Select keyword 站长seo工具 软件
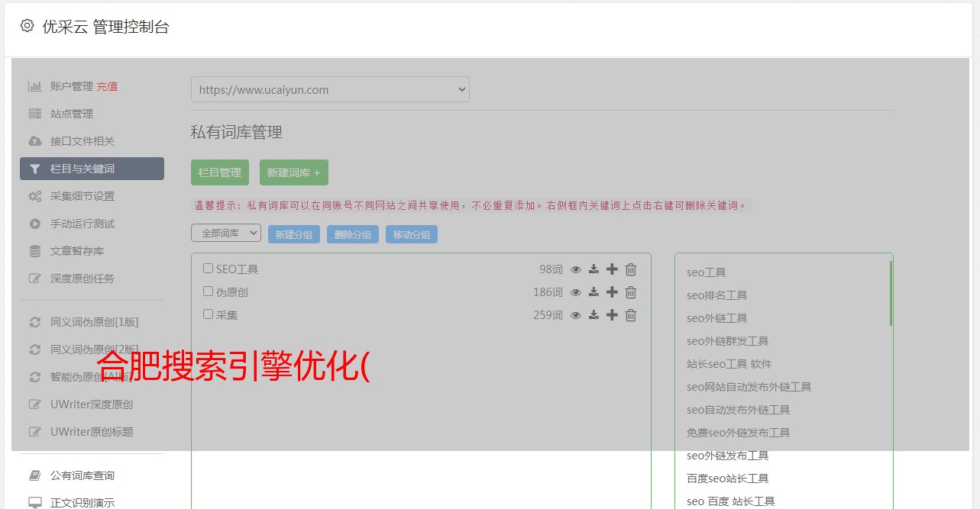The height and width of the screenshot is (509, 980). pyautogui.click(x=729, y=364)
